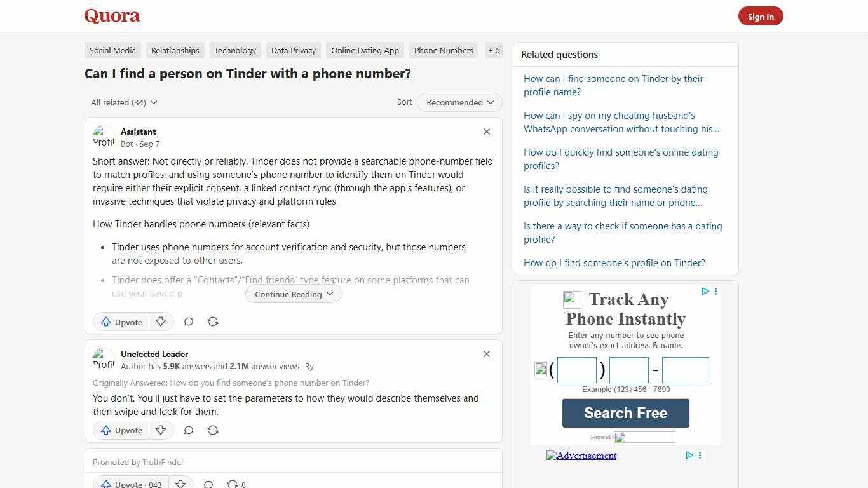Expand the Continue Reading section
Image resolution: width=868 pixels, height=488 pixels.
(x=292, y=294)
